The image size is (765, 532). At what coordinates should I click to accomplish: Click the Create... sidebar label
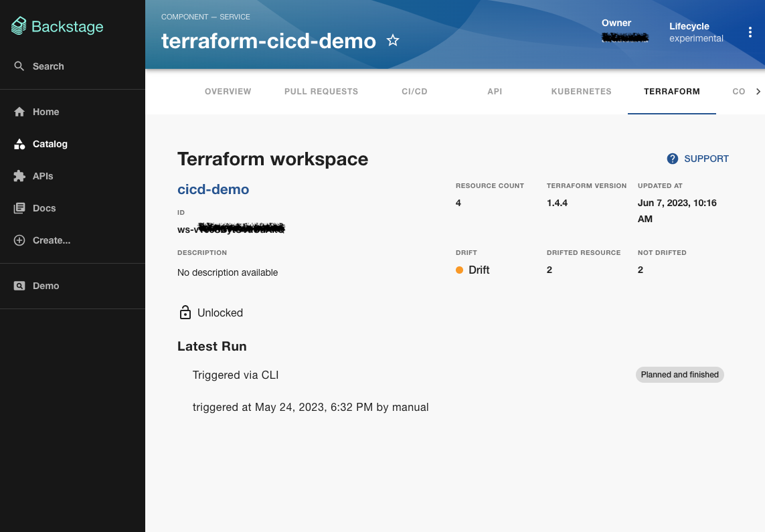coord(52,240)
